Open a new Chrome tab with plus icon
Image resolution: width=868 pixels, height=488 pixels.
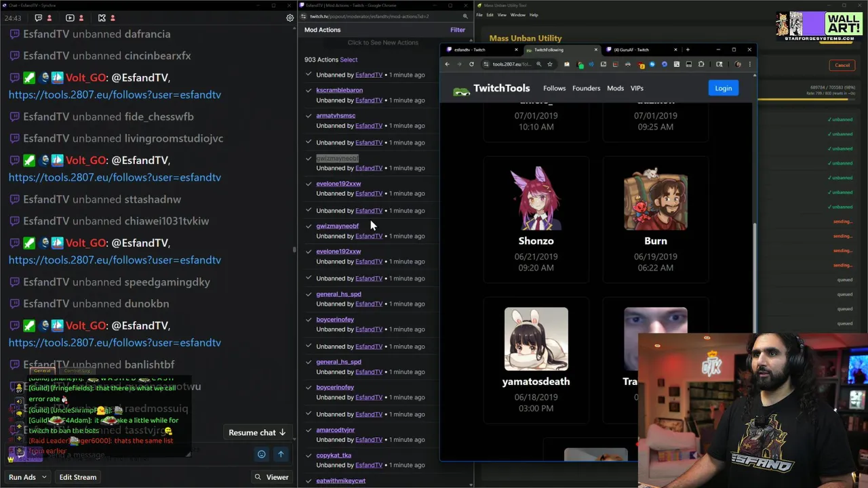pos(688,49)
